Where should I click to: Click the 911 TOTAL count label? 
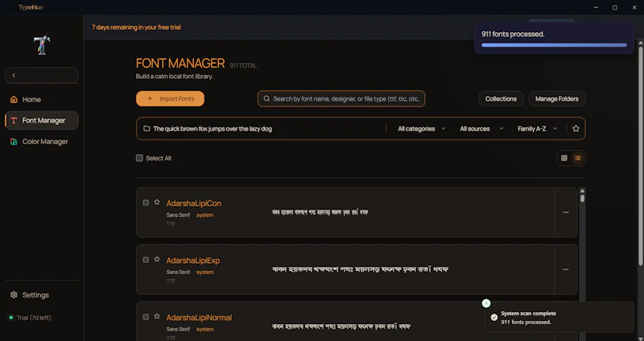[243, 65]
